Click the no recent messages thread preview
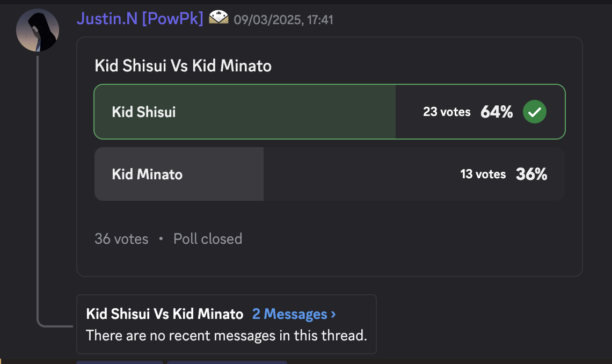 coord(227,336)
